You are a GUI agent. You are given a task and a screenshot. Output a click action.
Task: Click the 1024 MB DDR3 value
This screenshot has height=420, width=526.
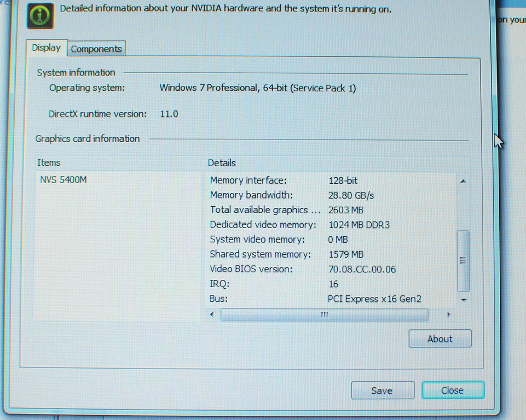pos(359,225)
